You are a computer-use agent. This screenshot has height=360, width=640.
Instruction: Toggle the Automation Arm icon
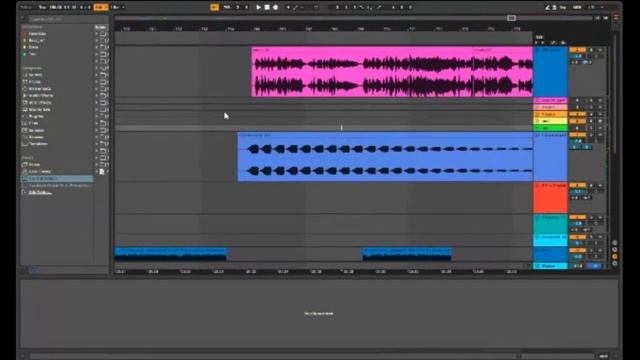coord(296,7)
